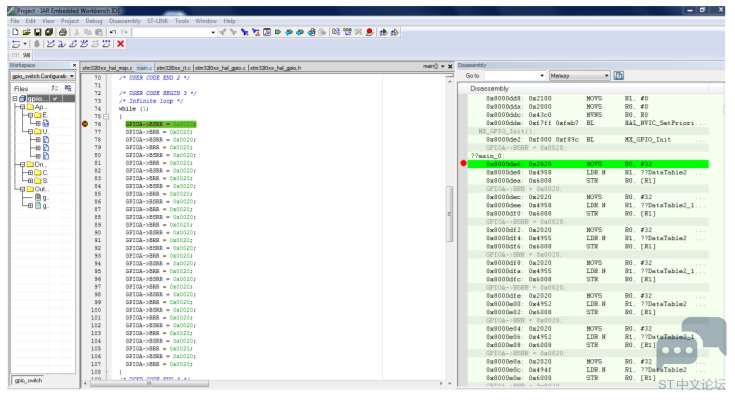Click the Open file folder icon
Image resolution: width=735 pixels, height=400 pixels.
[26, 32]
